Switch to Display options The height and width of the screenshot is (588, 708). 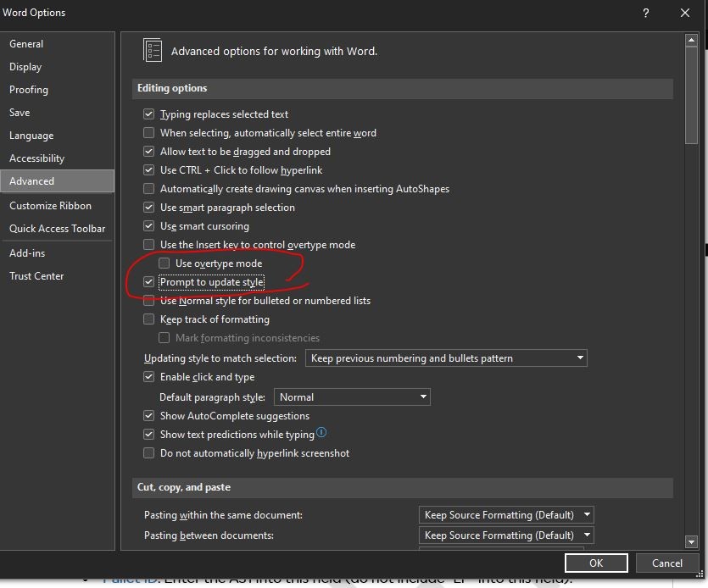pyautogui.click(x=58, y=67)
